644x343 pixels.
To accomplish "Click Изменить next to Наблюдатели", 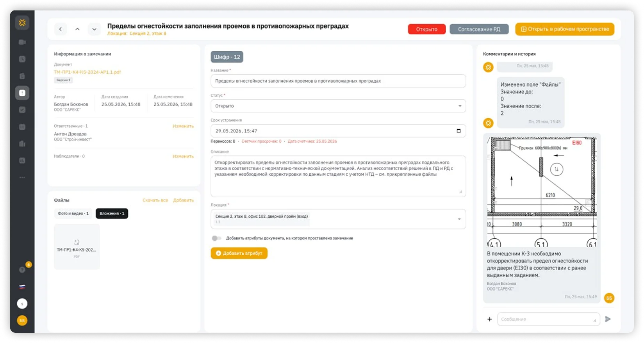I will coord(183,156).
